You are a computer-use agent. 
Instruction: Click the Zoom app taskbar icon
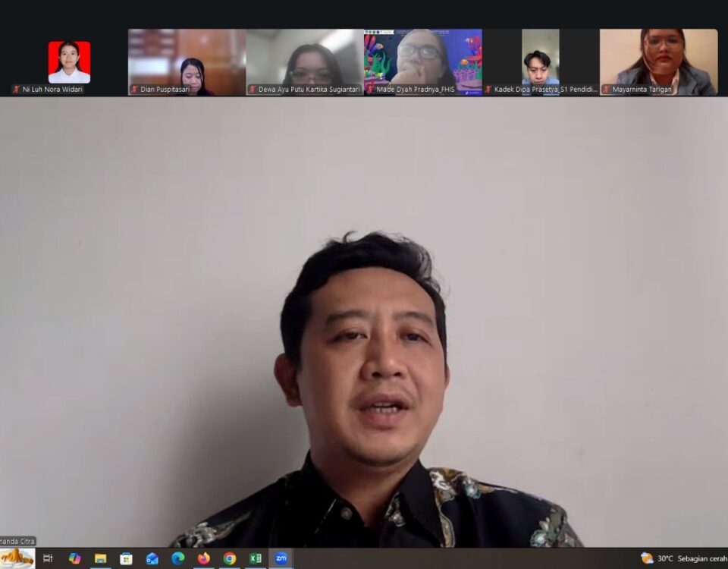281,558
